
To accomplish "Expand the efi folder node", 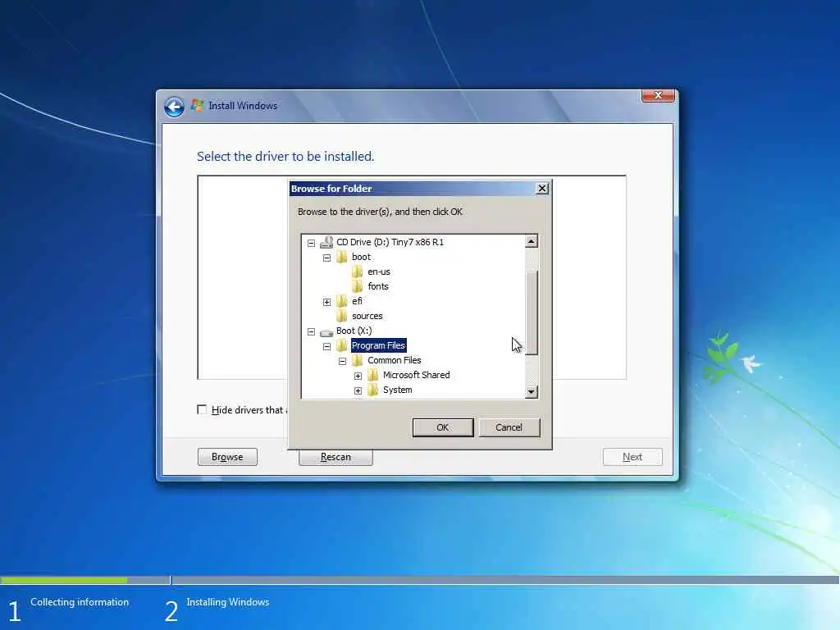I will [x=326, y=302].
